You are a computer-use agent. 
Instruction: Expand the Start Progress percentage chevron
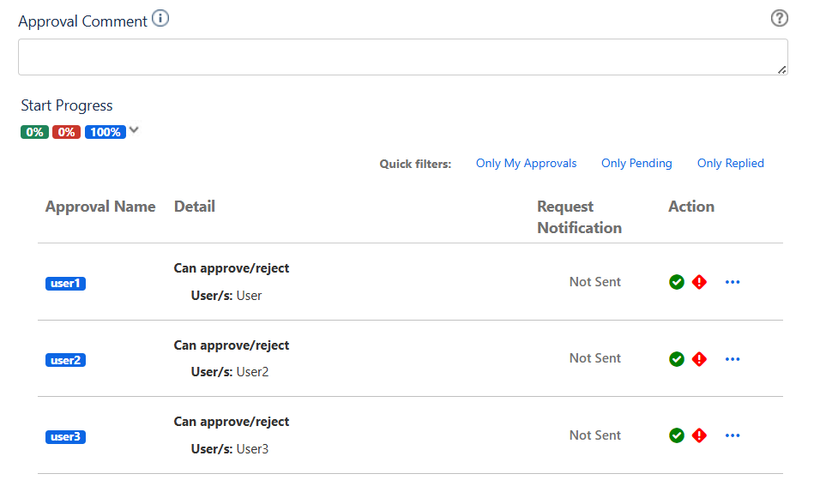[134, 131]
